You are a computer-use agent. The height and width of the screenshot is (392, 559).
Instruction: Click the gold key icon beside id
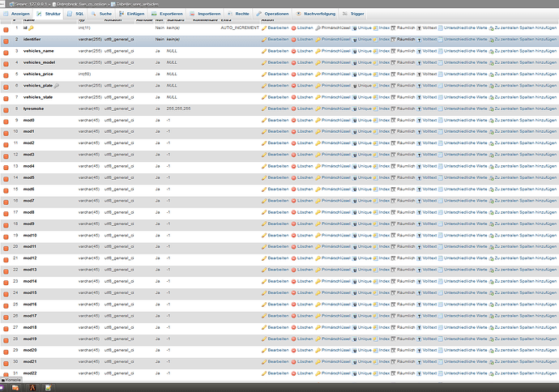click(x=31, y=28)
